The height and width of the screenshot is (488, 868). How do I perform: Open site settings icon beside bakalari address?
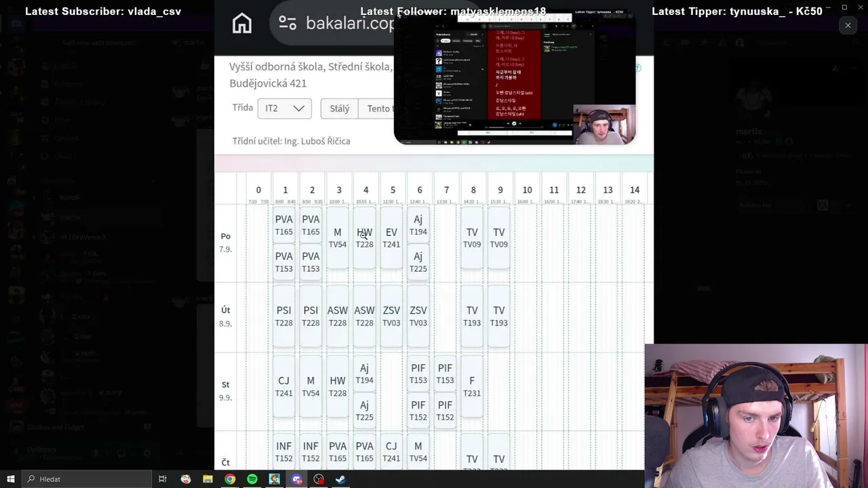288,23
